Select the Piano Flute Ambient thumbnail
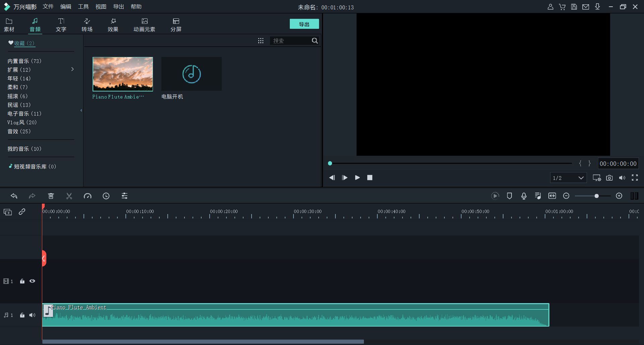Image resolution: width=644 pixels, height=345 pixels. (123, 74)
